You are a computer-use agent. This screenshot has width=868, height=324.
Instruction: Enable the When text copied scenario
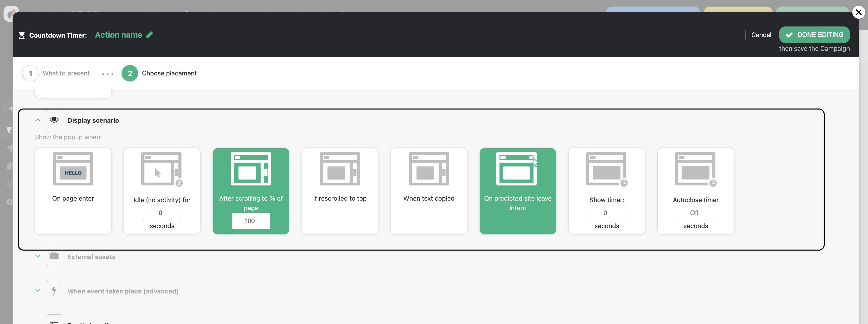[x=429, y=191]
